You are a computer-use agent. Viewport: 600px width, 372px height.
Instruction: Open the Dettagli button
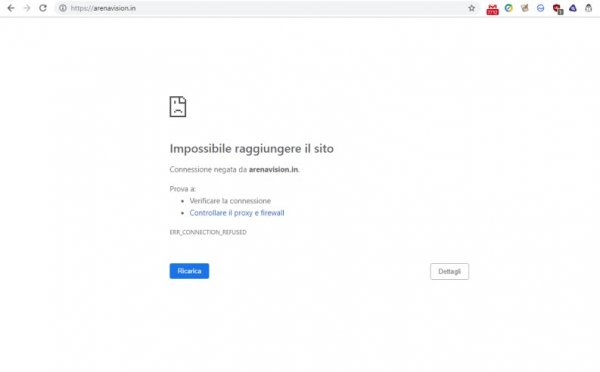click(449, 271)
